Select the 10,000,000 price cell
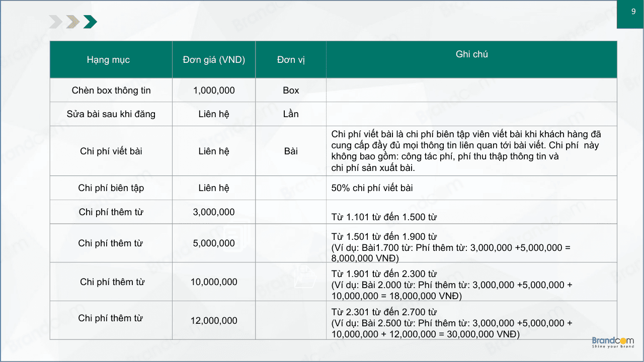644x362 pixels. point(214,282)
